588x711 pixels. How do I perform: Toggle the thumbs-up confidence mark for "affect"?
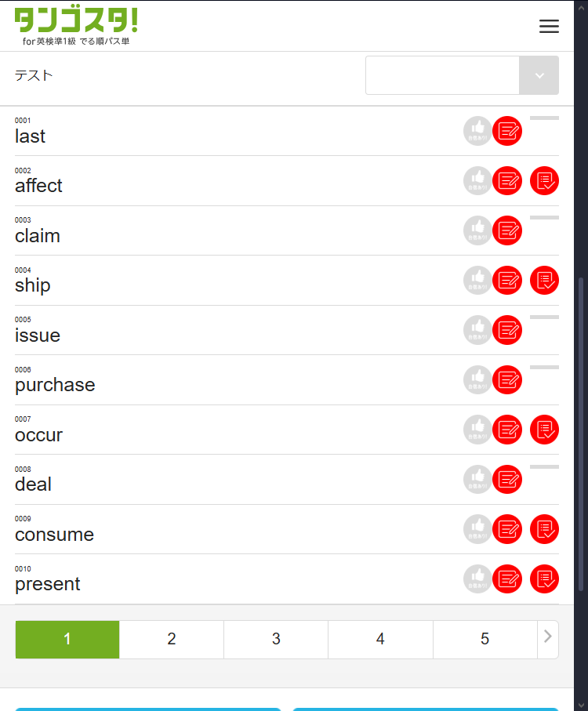tap(477, 181)
